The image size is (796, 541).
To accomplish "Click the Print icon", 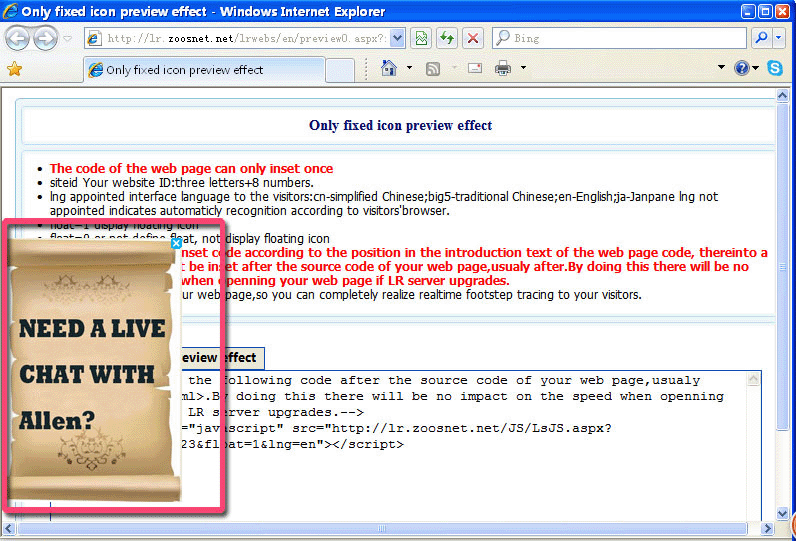I will pyautogui.click(x=503, y=68).
